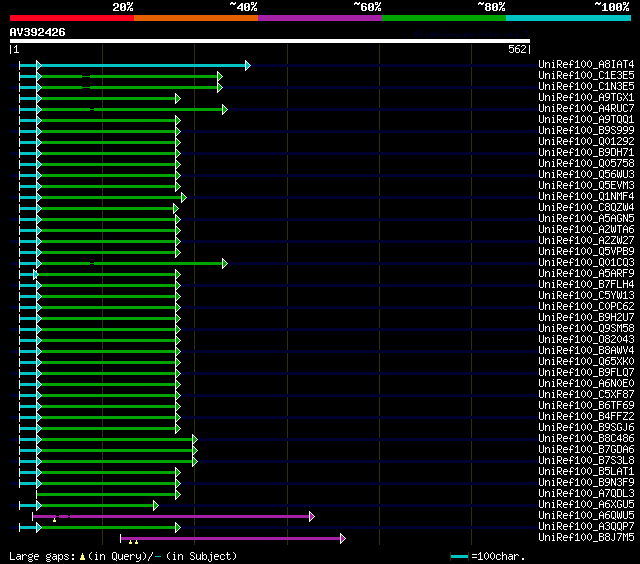This screenshot has height=564, width=640.
Task: Select the UniRef100_B7S3L8 label
Action: pos(586,461)
